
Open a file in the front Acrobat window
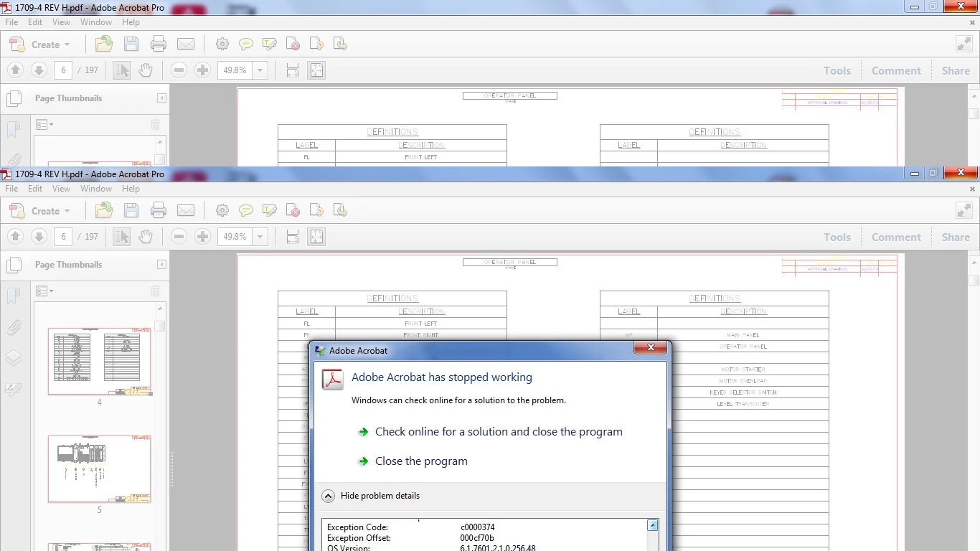pyautogui.click(x=104, y=211)
